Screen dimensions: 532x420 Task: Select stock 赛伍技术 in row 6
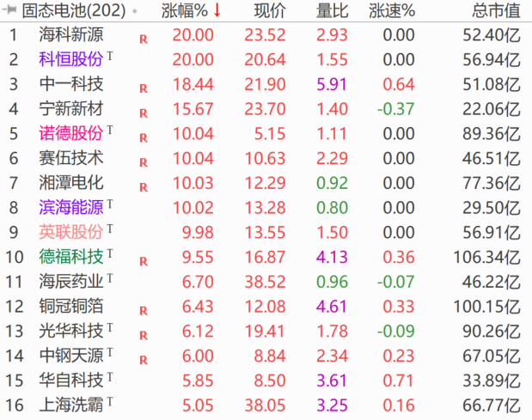pos(71,158)
